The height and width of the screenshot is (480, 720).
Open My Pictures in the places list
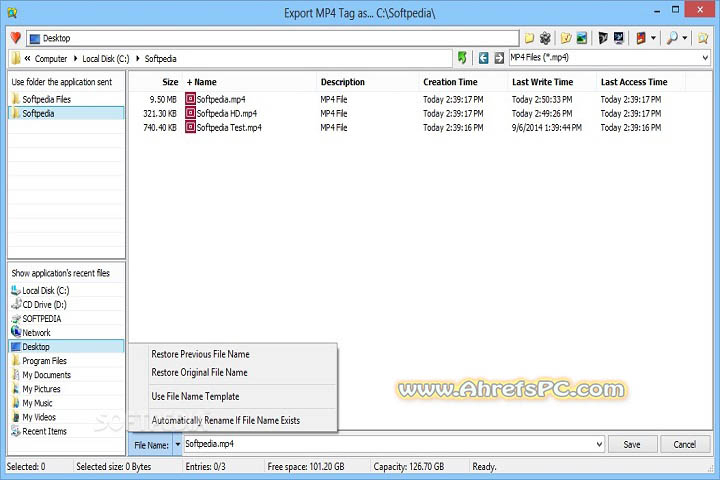pos(67,389)
